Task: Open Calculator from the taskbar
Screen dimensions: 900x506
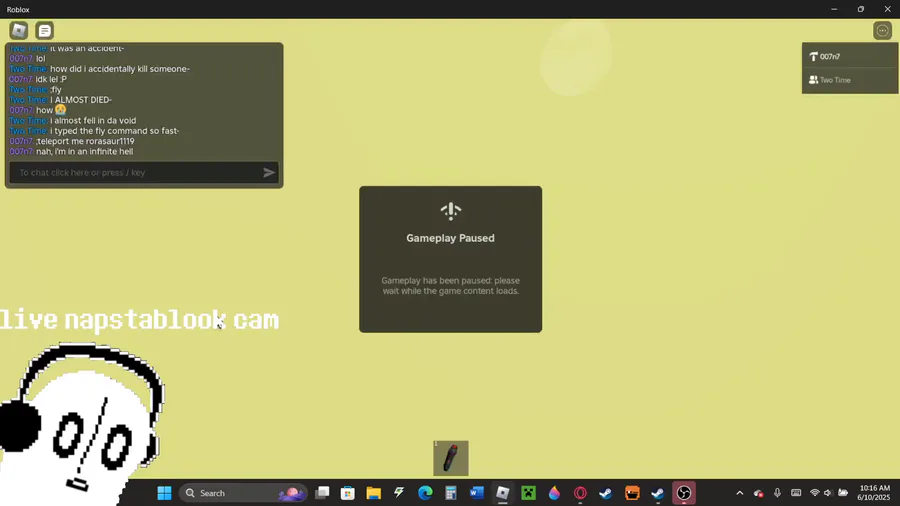Action: pyautogui.click(x=451, y=493)
